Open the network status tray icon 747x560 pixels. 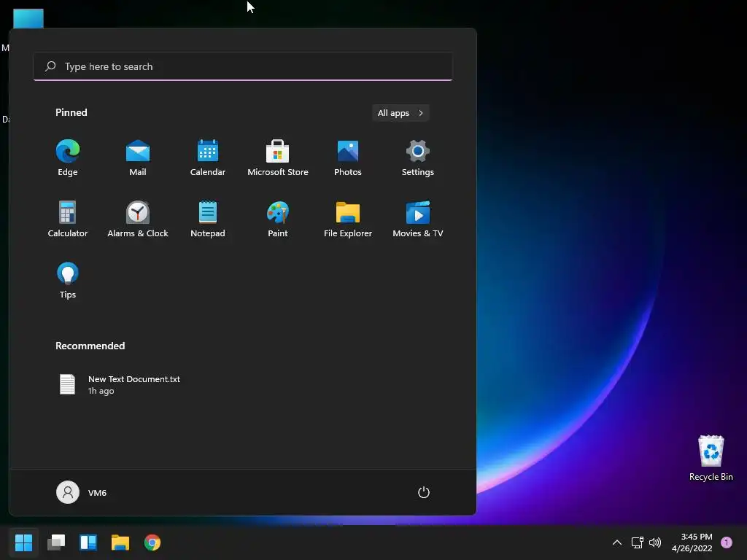pos(638,542)
